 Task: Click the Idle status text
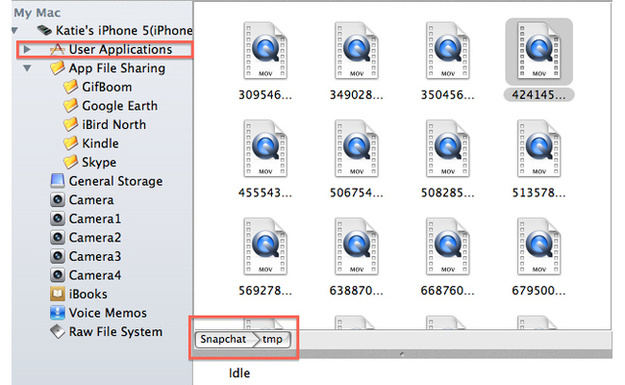click(x=240, y=373)
